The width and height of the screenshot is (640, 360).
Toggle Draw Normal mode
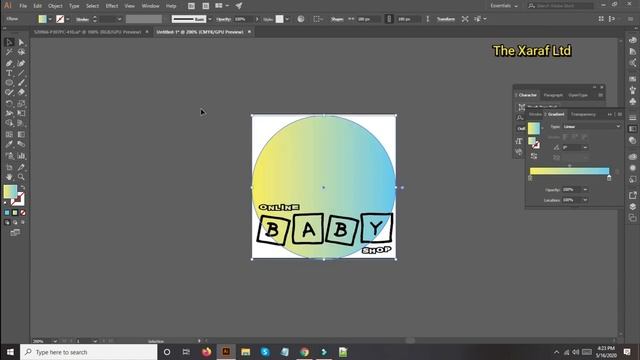(7, 222)
